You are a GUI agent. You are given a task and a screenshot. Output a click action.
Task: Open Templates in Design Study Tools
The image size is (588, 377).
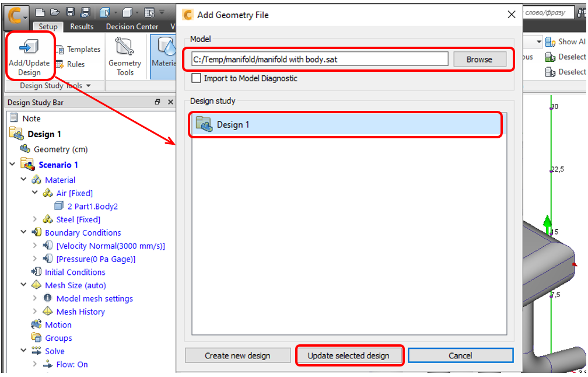pos(78,49)
